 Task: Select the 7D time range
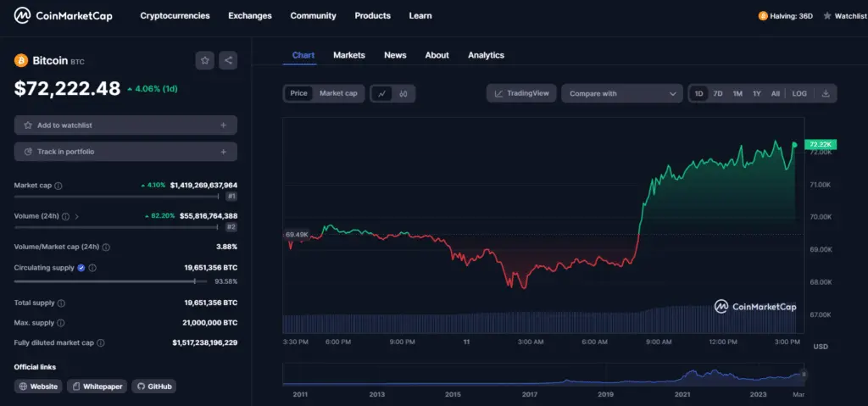718,93
